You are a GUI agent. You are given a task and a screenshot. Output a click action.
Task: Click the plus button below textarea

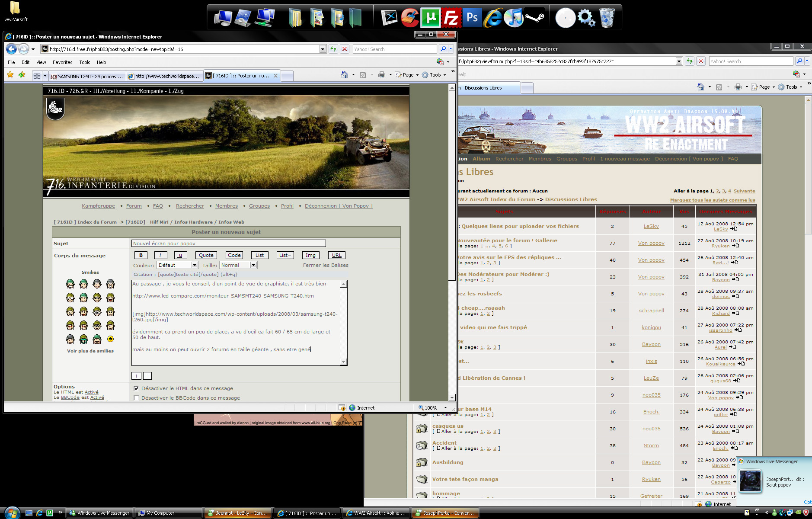coord(136,376)
